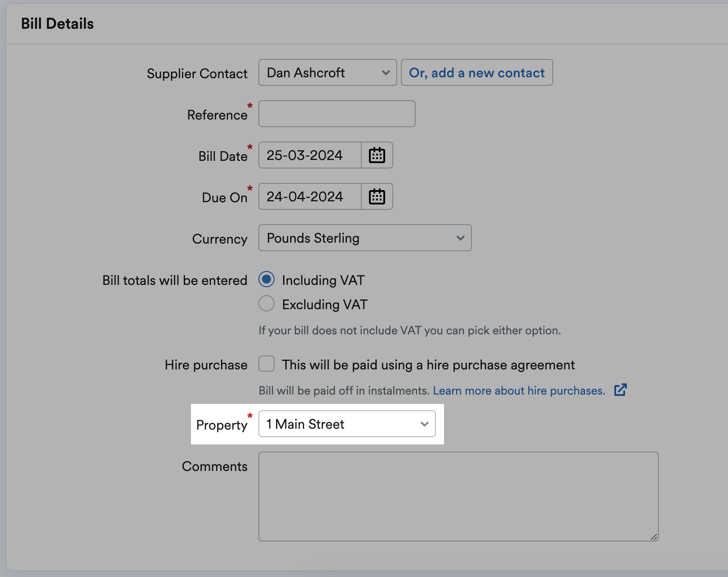Click into the Bill Date text field
This screenshot has height=577, width=728.
coord(310,155)
